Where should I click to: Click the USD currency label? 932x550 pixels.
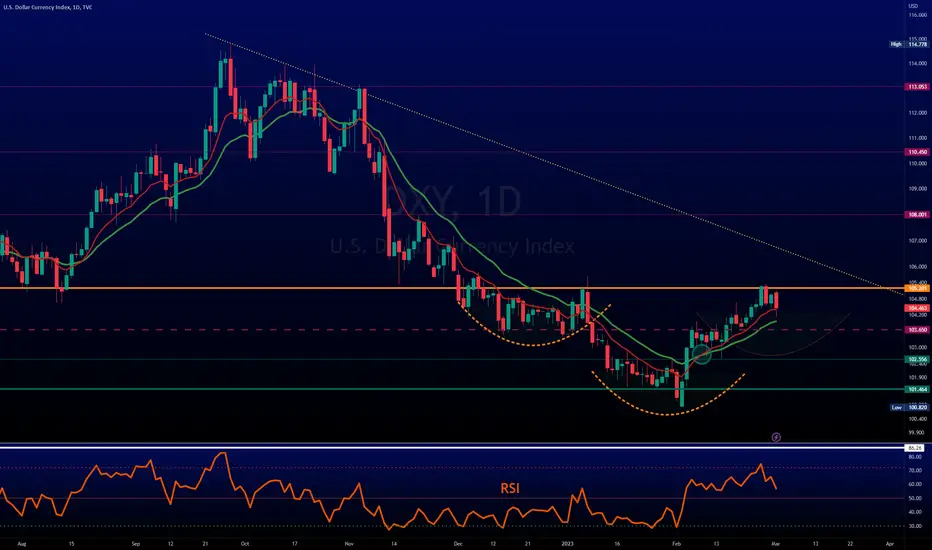pos(913,6)
